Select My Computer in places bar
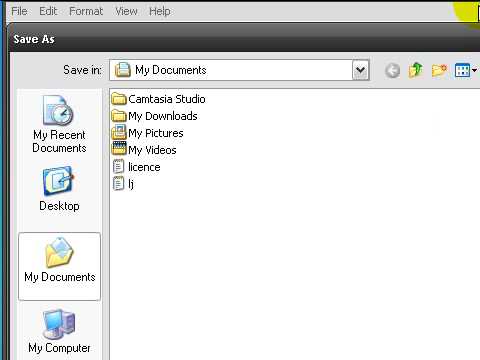The height and width of the screenshot is (360, 480). click(x=59, y=331)
